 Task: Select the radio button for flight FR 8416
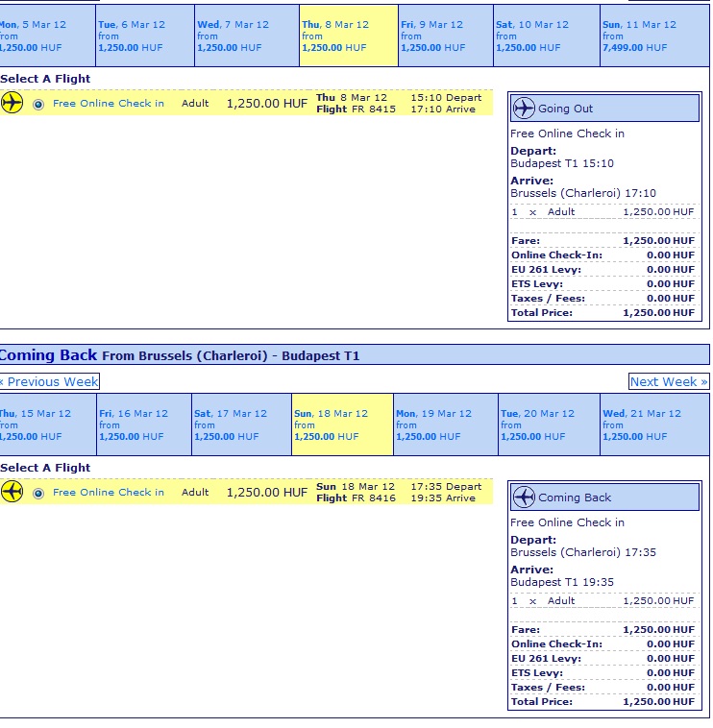pos(38,494)
